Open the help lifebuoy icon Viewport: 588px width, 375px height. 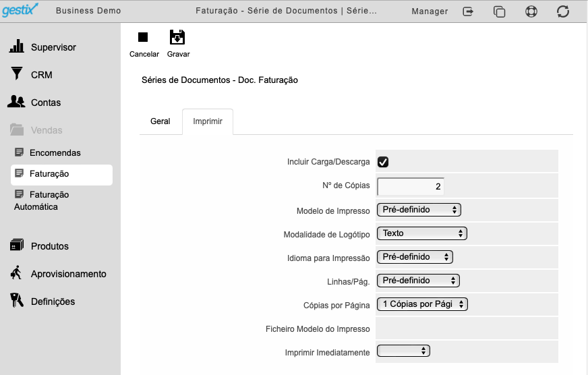pos(531,11)
